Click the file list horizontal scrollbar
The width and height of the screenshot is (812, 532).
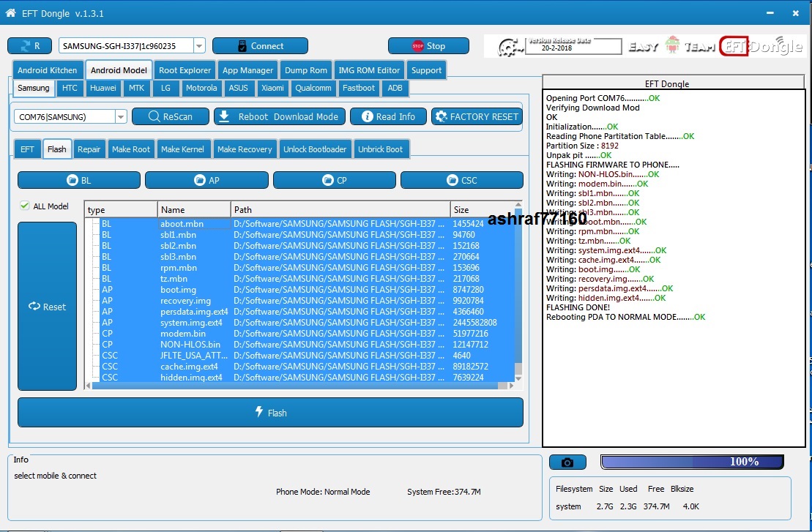[x=300, y=386]
